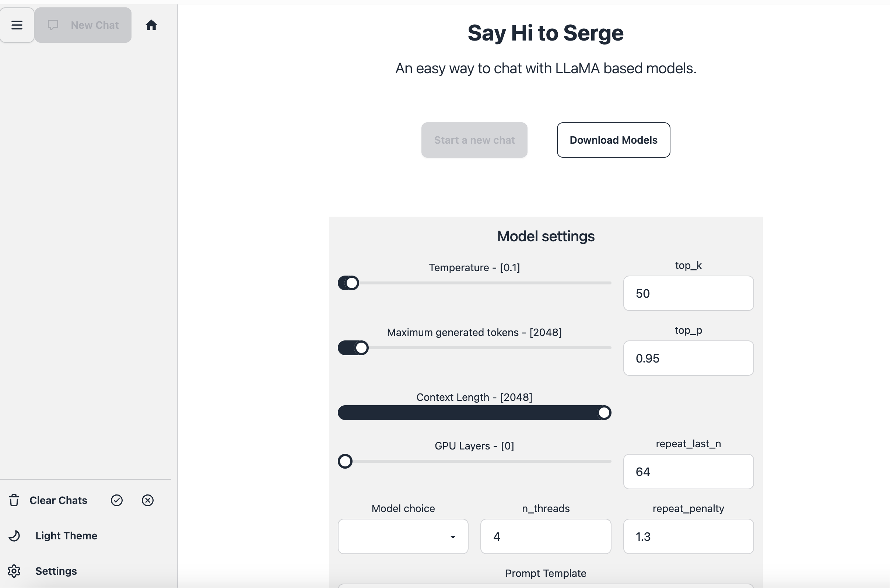Focus the top_k input field
890x588 pixels.
[x=688, y=293]
